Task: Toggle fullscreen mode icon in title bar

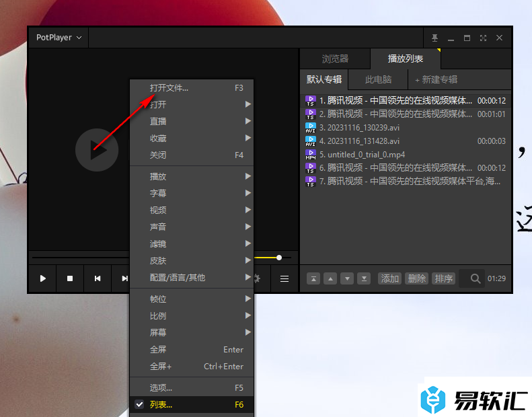Action: [x=483, y=38]
